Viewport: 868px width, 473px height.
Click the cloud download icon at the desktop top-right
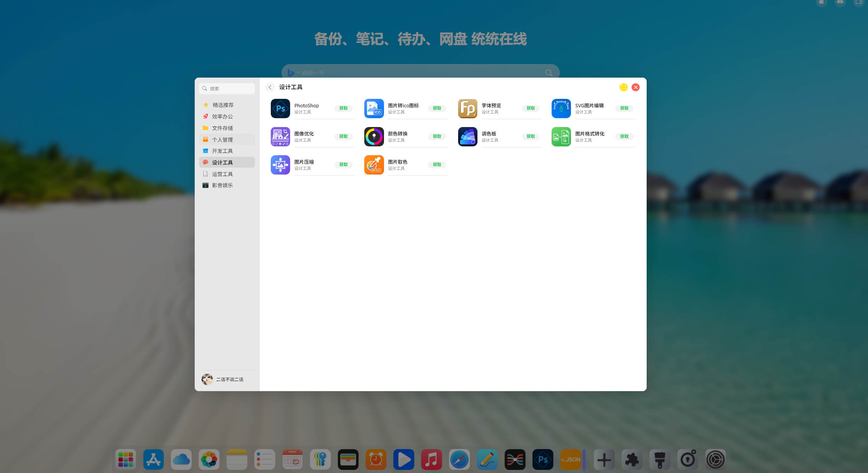click(840, 2)
